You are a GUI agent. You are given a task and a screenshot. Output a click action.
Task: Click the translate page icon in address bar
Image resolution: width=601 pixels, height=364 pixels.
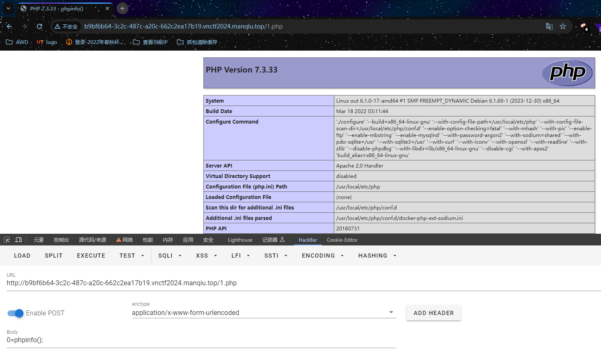549,26
